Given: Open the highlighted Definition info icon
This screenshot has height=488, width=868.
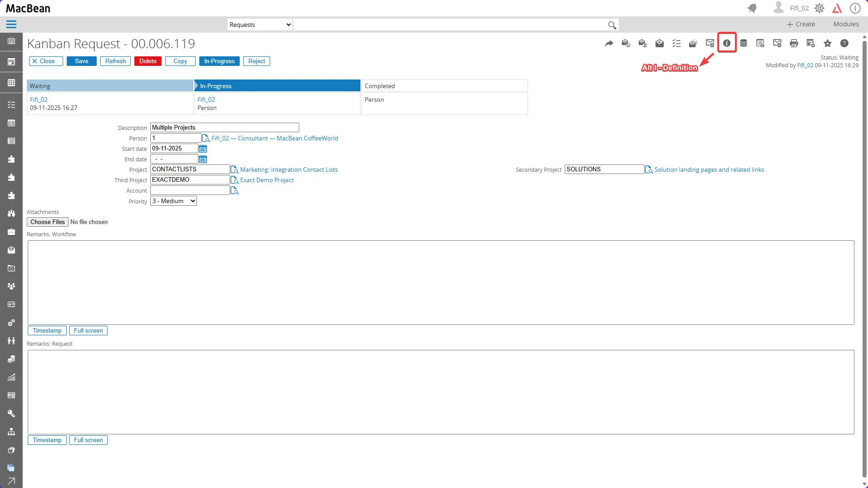Looking at the screenshot, I should (x=726, y=43).
